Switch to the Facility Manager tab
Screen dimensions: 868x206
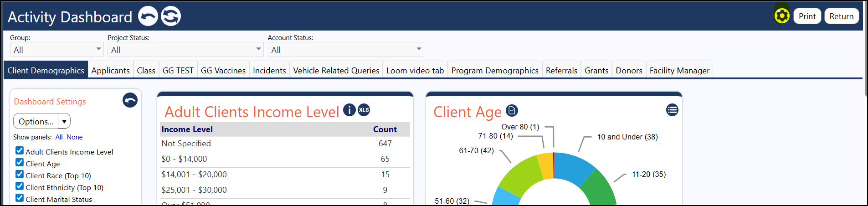[x=679, y=70]
